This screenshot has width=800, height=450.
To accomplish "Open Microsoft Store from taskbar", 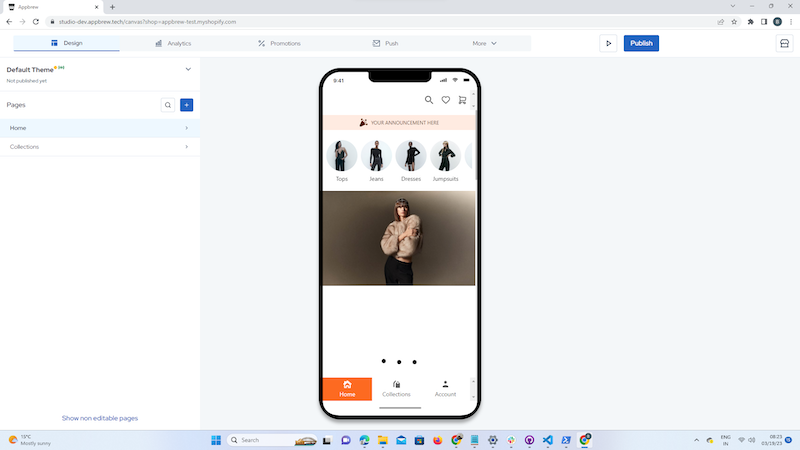I will pos(419,440).
